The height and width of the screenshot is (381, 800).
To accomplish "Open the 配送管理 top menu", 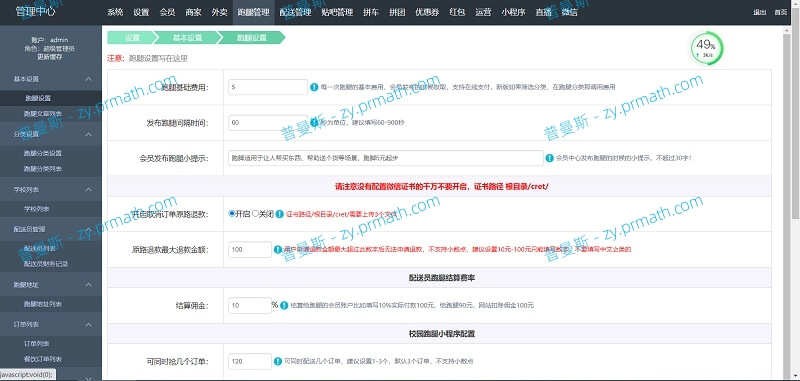I will pos(295,12).
